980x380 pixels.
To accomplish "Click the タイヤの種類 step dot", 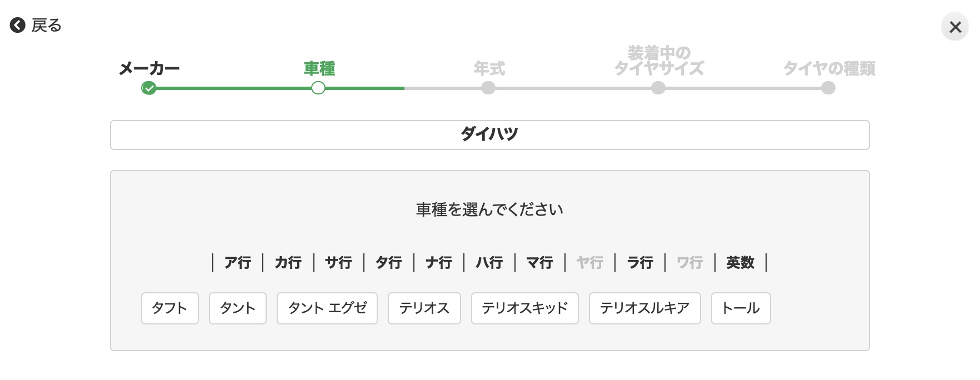I will point(828,88).
